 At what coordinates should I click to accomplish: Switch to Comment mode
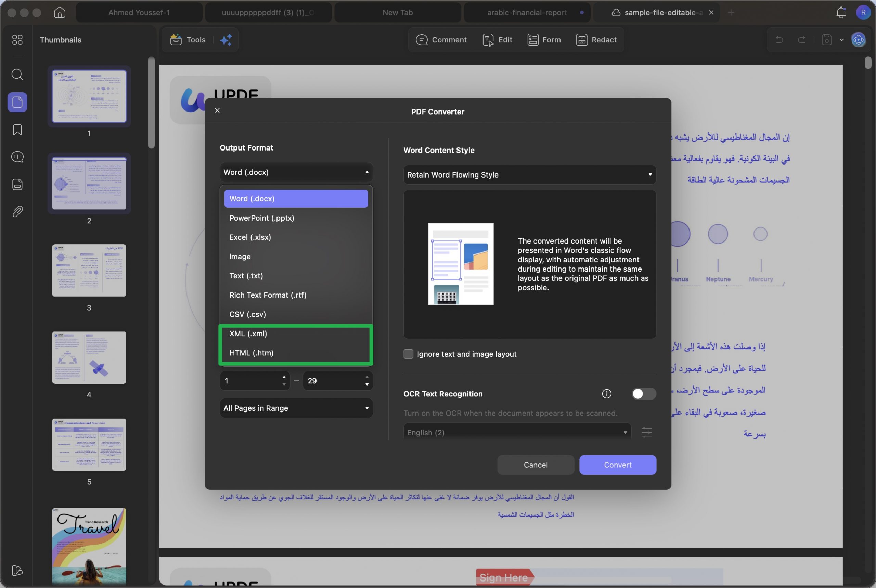click(441, 40)
